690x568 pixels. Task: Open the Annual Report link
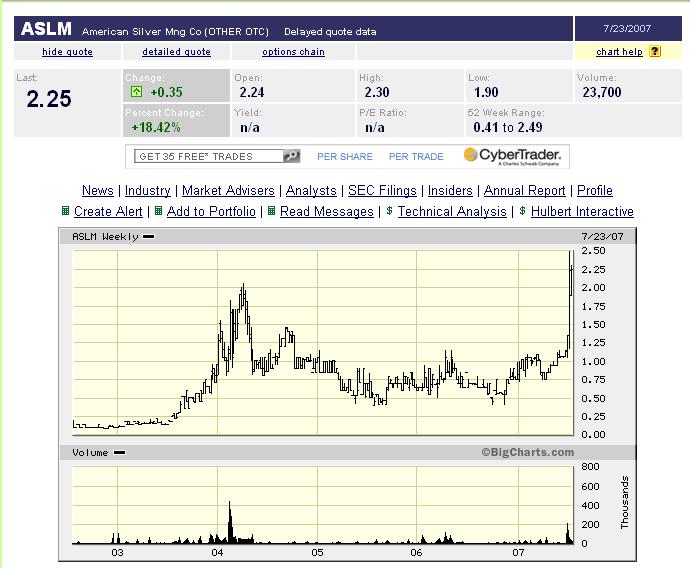point(525,190)
